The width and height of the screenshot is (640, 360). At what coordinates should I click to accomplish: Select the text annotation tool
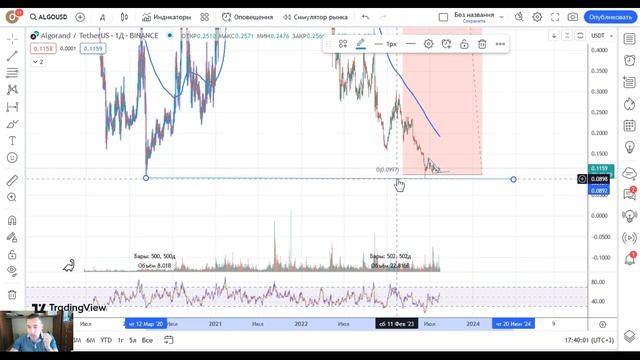[x=12, y=141]
